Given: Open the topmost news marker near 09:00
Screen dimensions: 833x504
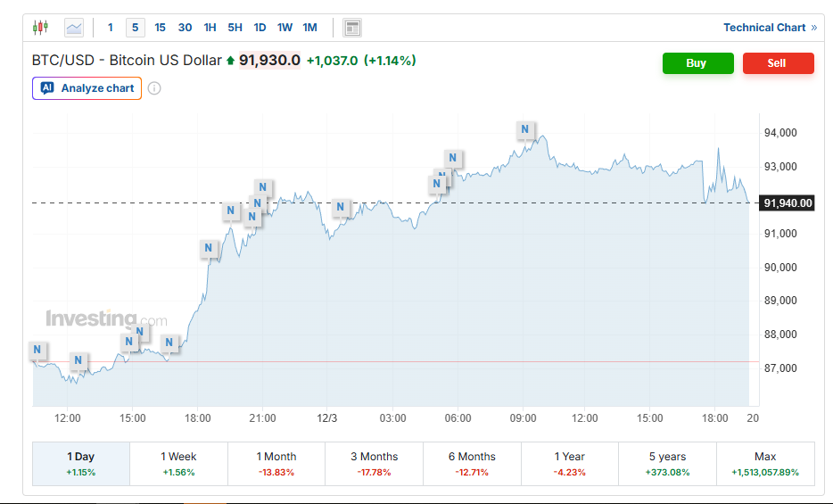Looking at the screenshot, I should pos(525,130).
